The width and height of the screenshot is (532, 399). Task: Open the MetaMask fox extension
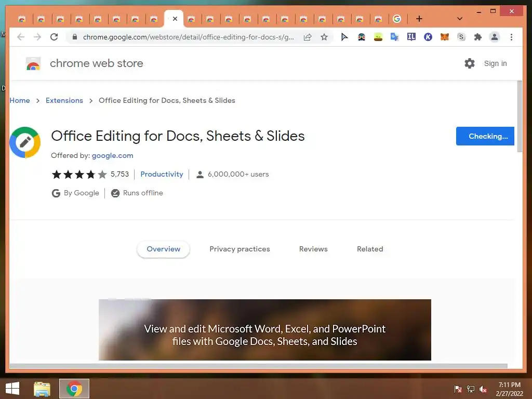tap(445, 37)
